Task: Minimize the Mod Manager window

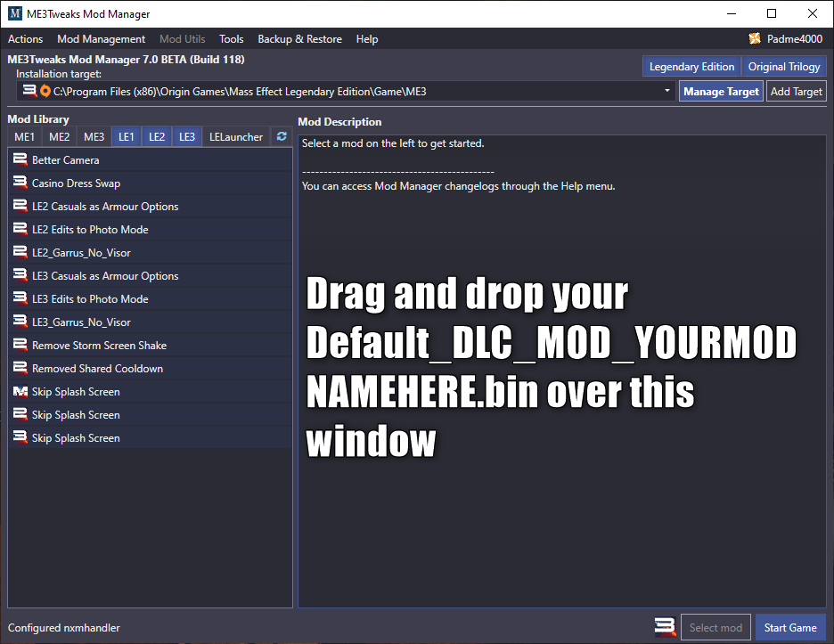Action: [x=732, y=14]
